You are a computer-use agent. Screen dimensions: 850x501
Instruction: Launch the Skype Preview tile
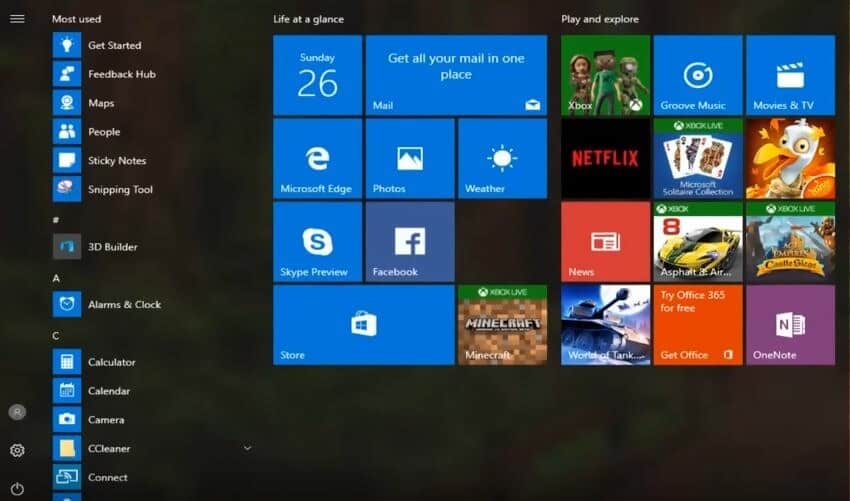pos(318,242)
